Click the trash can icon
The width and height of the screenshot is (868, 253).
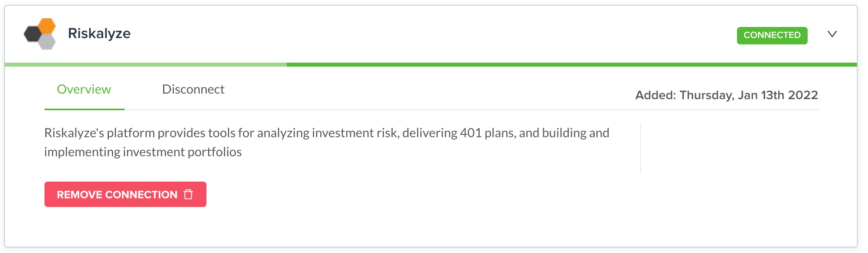click(x=188, y=194)
